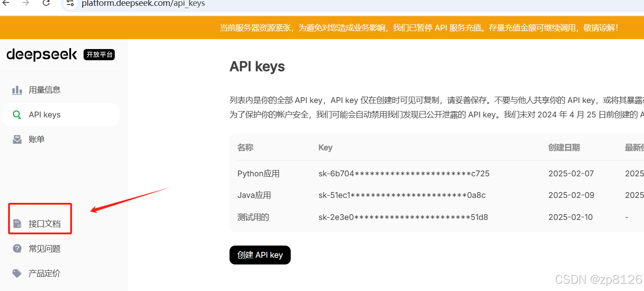Click the 创建 API key button
The height and width of the screenshot is (291, 644).
tap(260, 255)
